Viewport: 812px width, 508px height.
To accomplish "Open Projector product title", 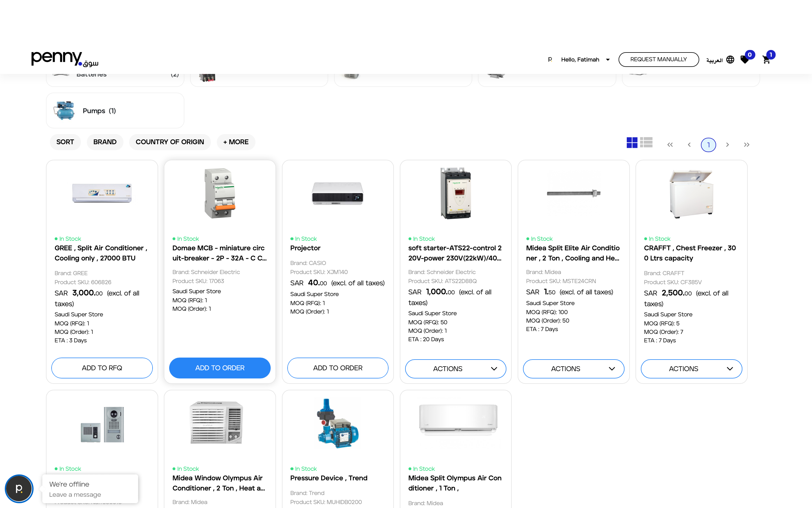I will (x=305, y=248).
